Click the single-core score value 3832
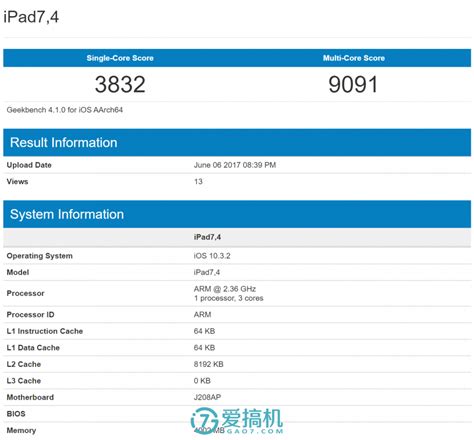Image resolution: width=474 pixels, height=440 pixels. pyautogui.click(x=120, y=84)
